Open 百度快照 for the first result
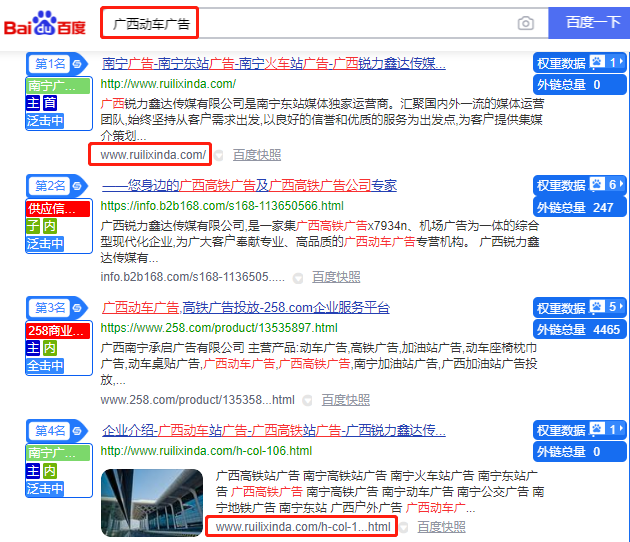This screenshot has width=630, height=542. 257,155
